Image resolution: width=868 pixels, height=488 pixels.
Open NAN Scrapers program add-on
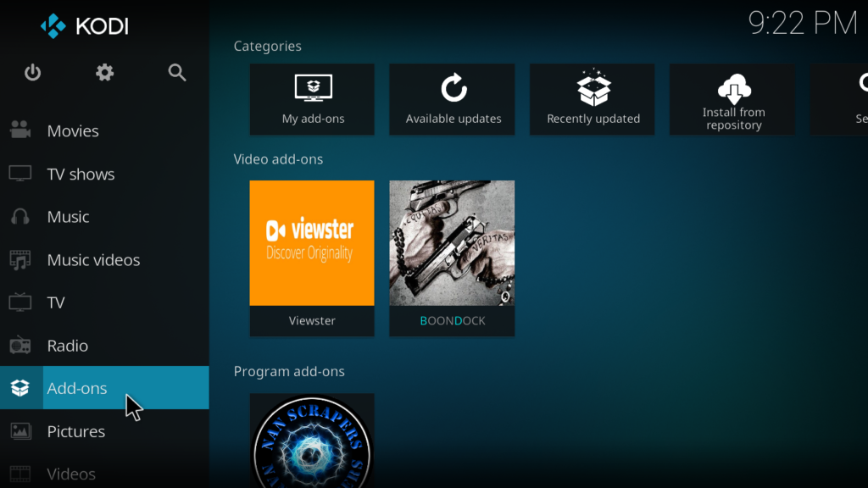(x=312, y=441)
